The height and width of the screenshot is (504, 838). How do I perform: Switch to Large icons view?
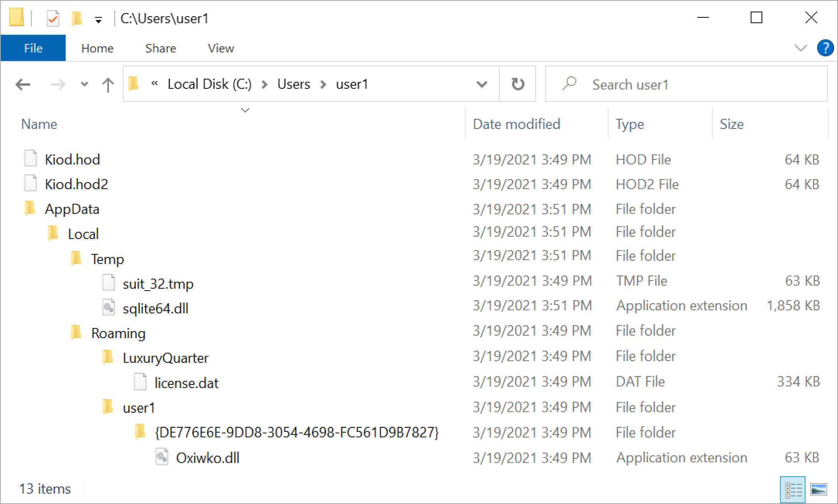tap(818, 490)
